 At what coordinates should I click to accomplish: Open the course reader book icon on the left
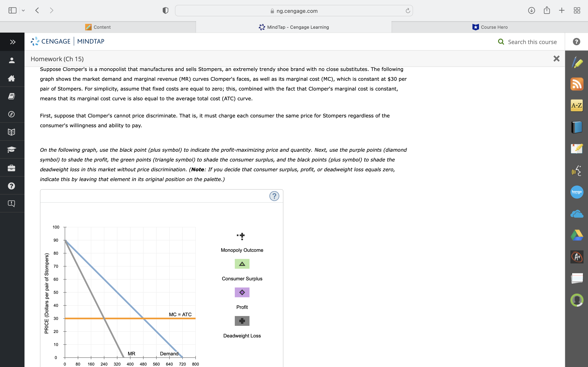(12, 96)
